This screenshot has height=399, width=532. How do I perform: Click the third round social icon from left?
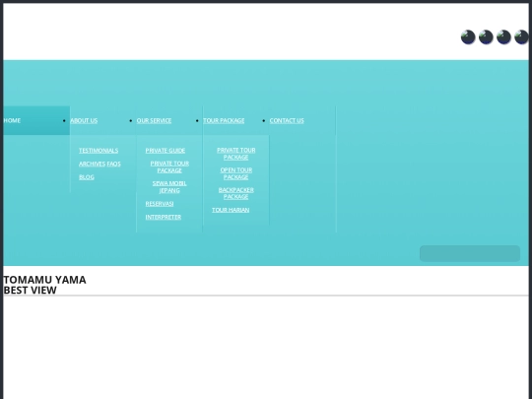(503, 37)
